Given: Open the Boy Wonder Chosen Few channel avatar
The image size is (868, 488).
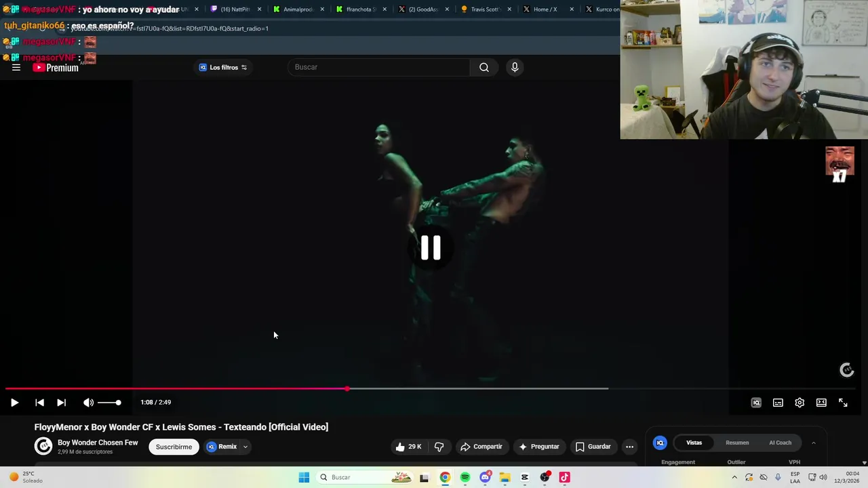Looking at the screenshot, I should [43, 446].
